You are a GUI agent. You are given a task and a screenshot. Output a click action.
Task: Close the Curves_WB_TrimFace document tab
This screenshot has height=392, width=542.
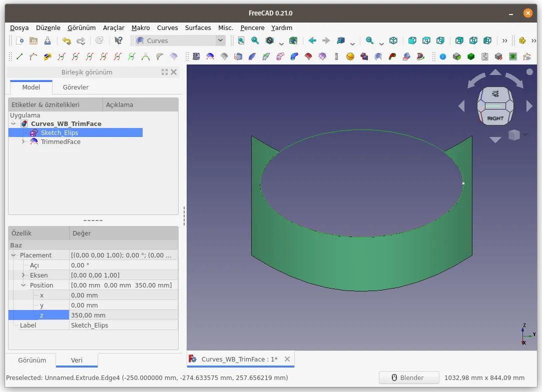point(287,359)
